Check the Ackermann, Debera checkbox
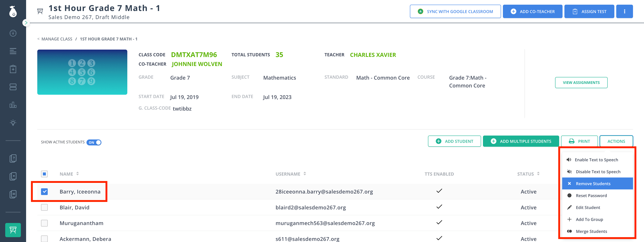644x242 pixels. (x=44, y=239)
